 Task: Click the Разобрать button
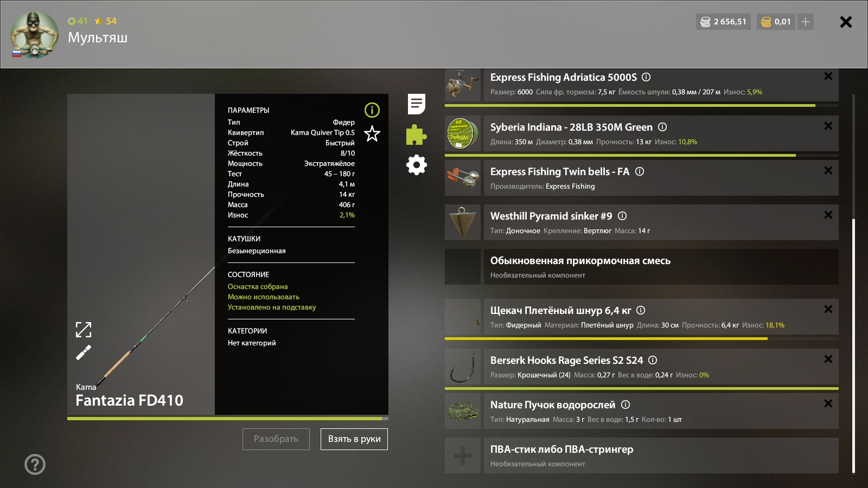click(276, 439)
